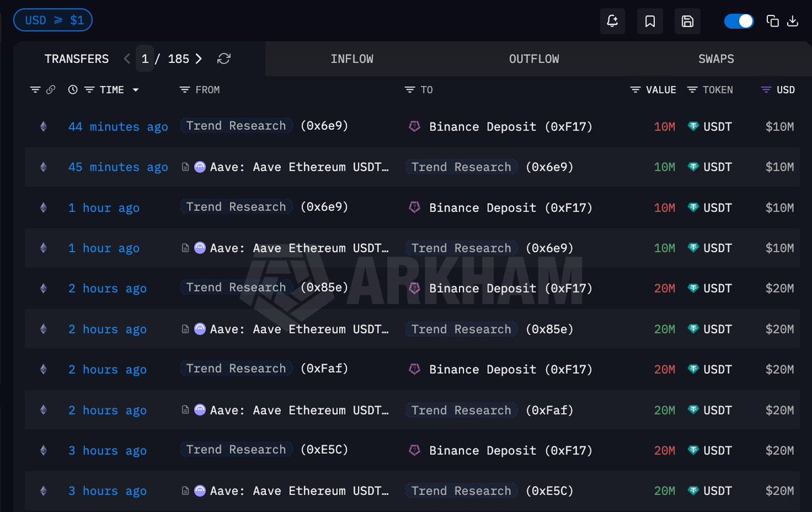Remove the USD ≥ $1 filter chip
This screenshot has height=512, width=812.
point(53,20)
